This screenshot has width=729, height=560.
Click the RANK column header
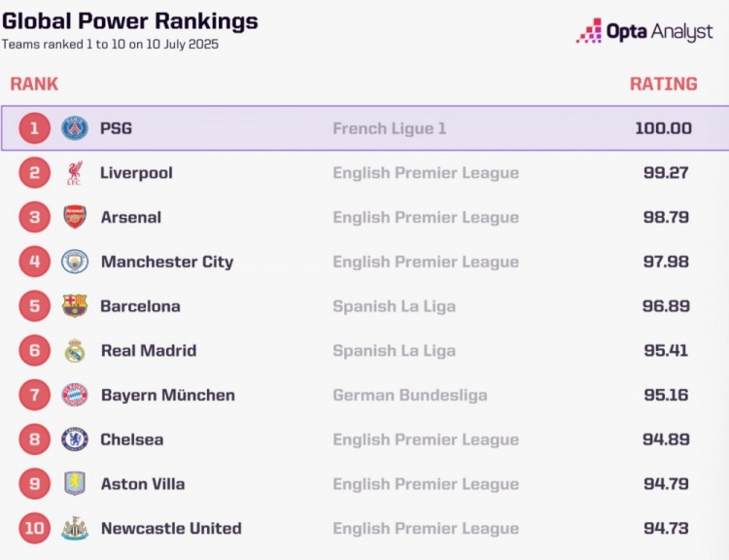[x=34, y=85]
